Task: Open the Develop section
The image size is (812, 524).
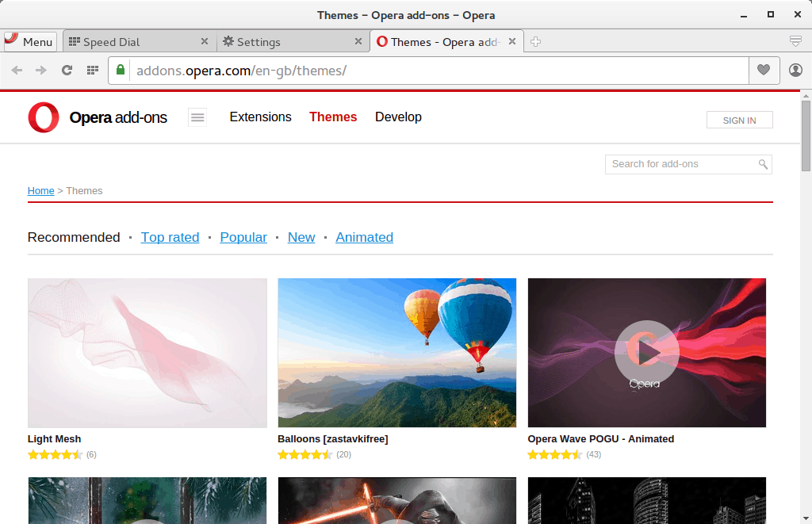Action: (398, 117)
